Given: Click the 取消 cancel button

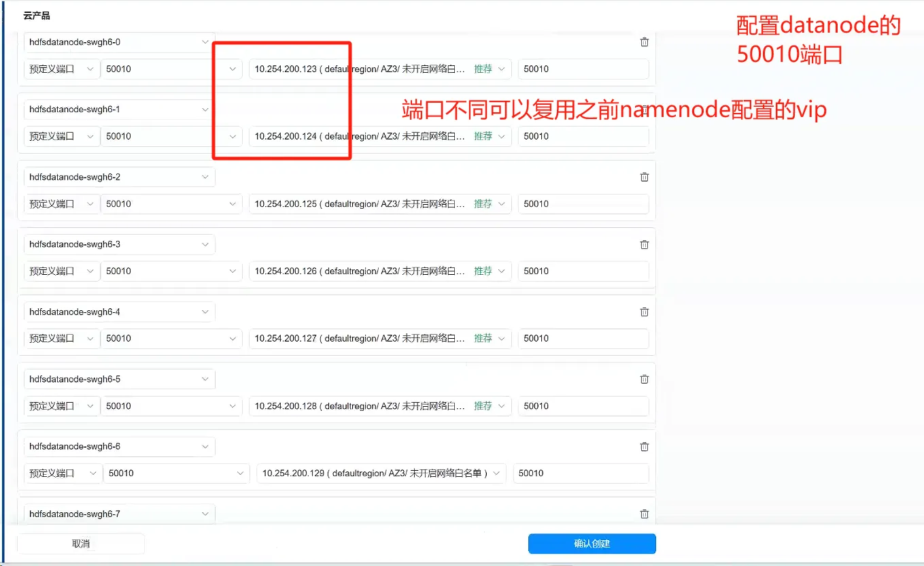Looking at the screenshot, I should [x=81, y=544].
